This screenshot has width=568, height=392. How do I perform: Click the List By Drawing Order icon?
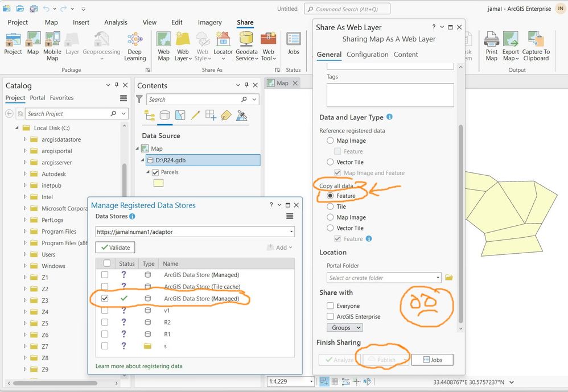pyautogui.click(x=149, y=115)
